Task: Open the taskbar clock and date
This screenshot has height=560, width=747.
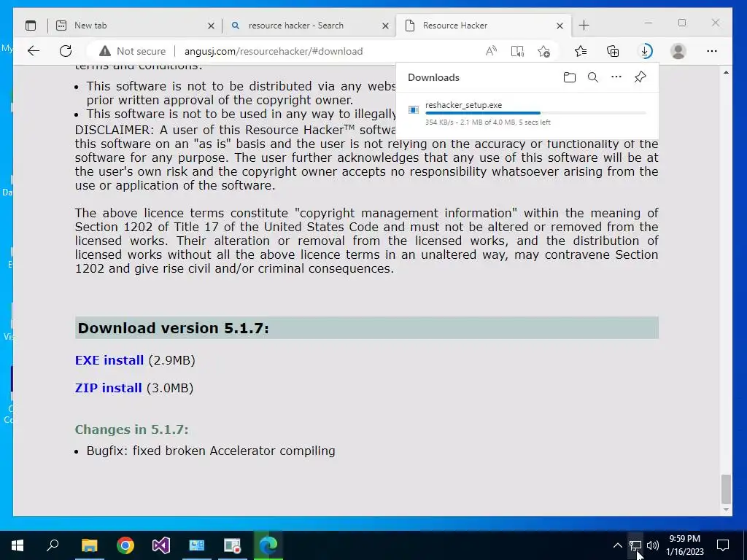Action: tap(684, 545)
